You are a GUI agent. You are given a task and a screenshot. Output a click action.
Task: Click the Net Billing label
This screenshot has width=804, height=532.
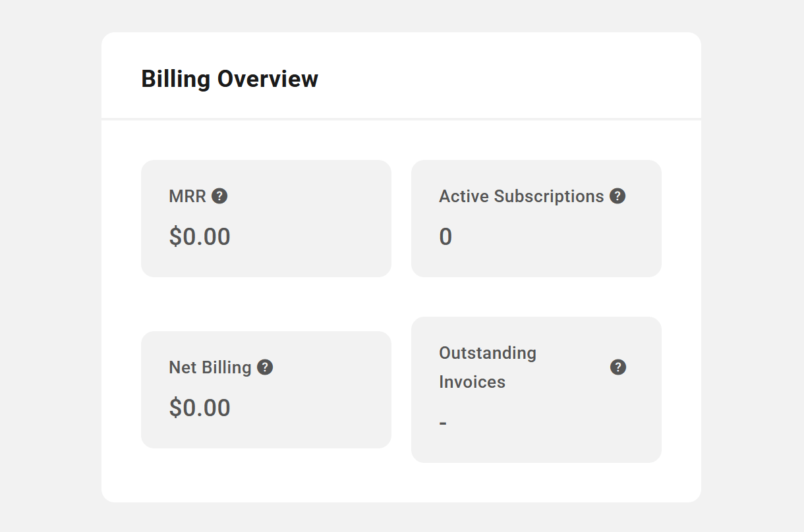(x=210, y=367)
